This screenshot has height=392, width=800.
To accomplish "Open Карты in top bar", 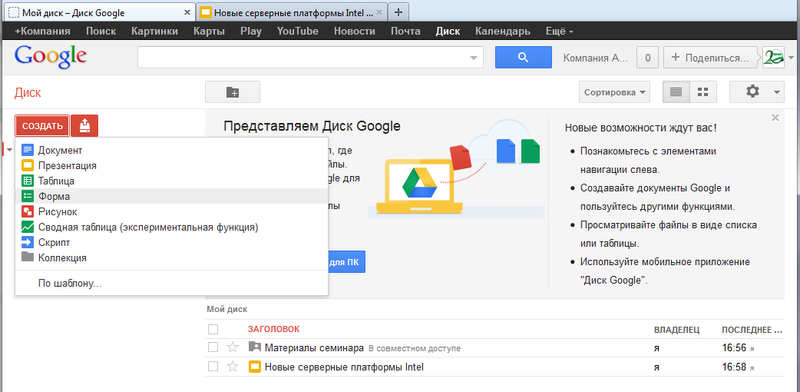I will click(x=209, y=31).
